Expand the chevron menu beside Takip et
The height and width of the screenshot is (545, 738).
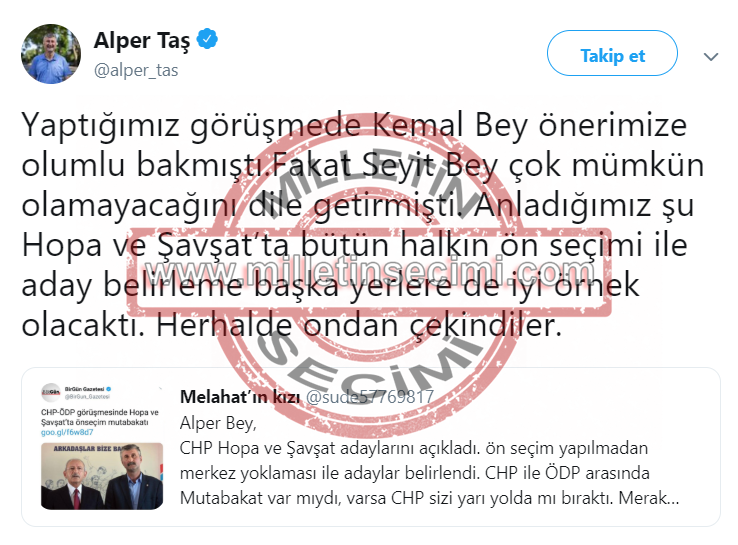pos(711,56)
